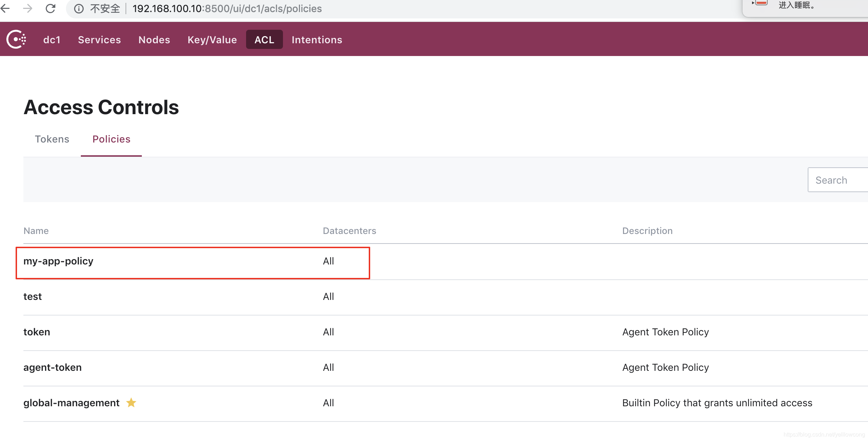Navigate to Intentions
Screen dimensions: 868x441
coord(317,40)
